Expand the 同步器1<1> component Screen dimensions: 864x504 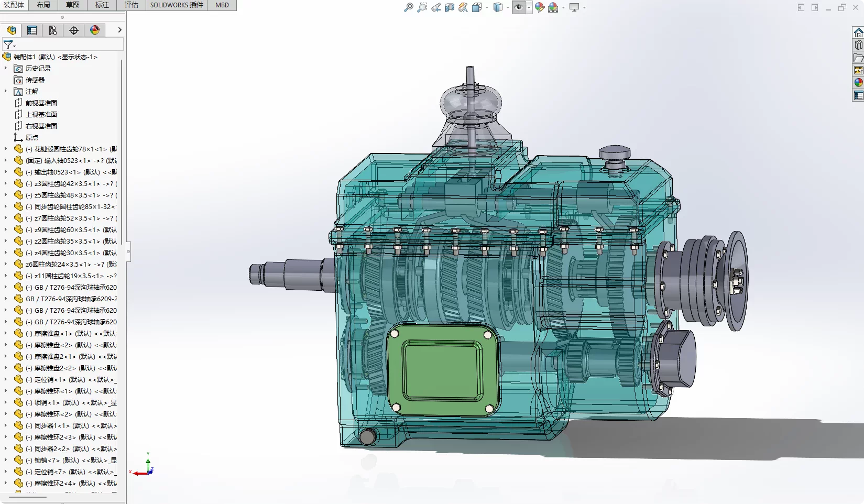click(6, 425)
